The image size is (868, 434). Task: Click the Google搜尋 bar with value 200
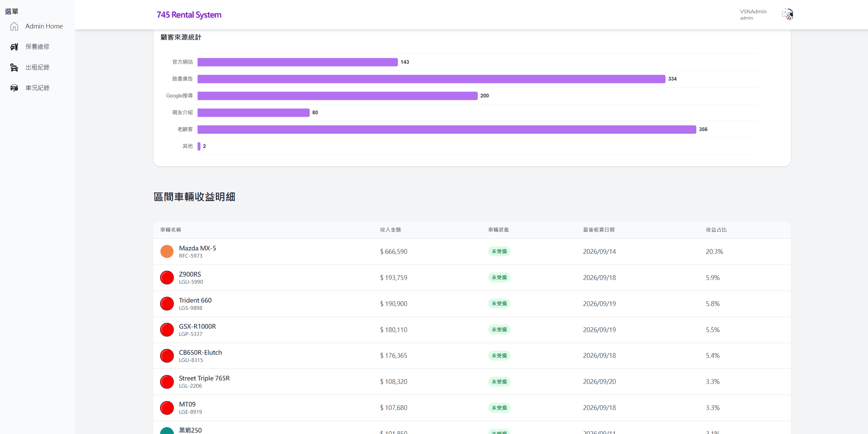point(338,96)
